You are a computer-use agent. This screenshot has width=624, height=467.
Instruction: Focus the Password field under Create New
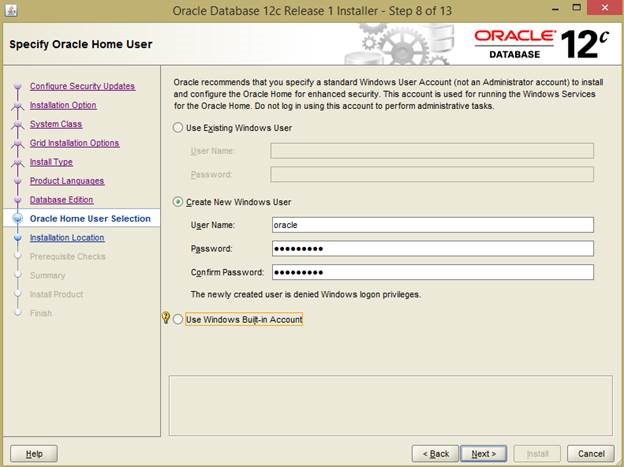tap(433, 248)
